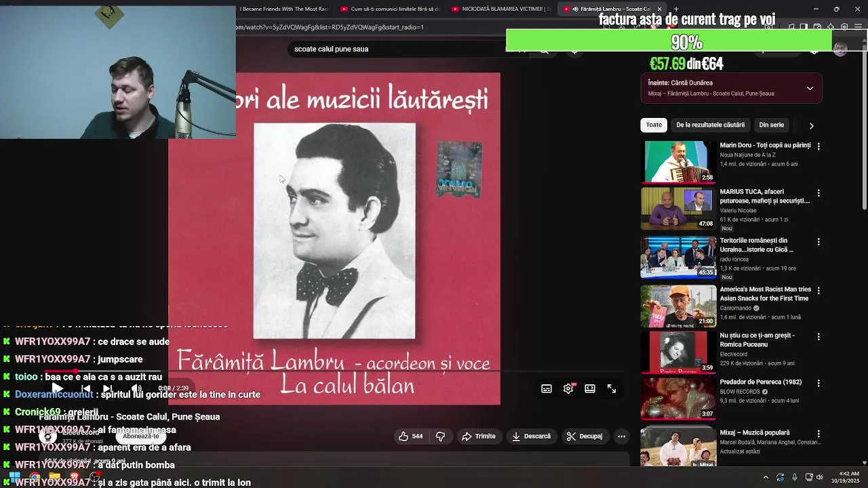Open the Windows Start menu
The image size is (868, 488).
click(x=14, y=477)
